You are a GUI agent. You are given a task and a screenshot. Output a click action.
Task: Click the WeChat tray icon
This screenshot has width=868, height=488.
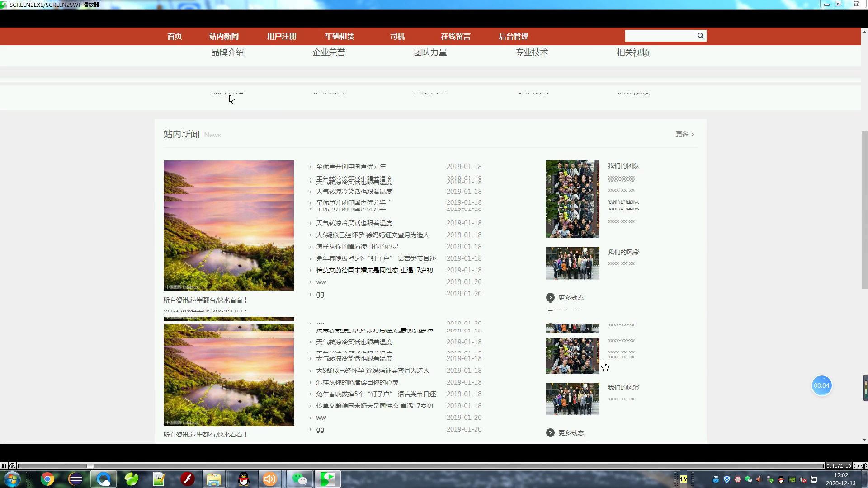749,479
